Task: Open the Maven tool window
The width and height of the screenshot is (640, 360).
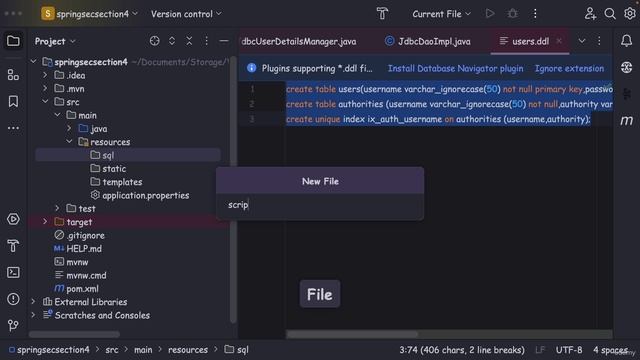Action: click(x=627, y=120)
